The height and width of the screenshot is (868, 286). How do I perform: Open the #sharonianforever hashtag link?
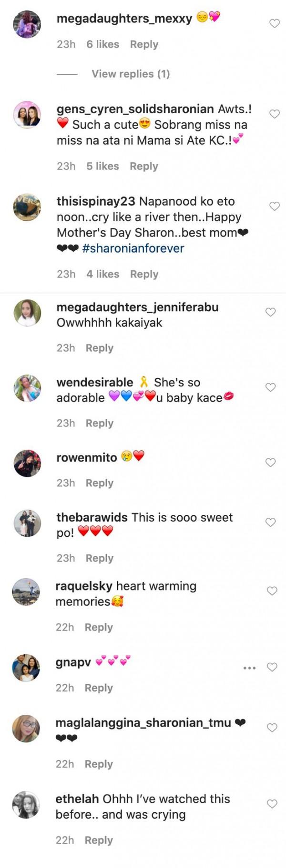click(133, 248)
